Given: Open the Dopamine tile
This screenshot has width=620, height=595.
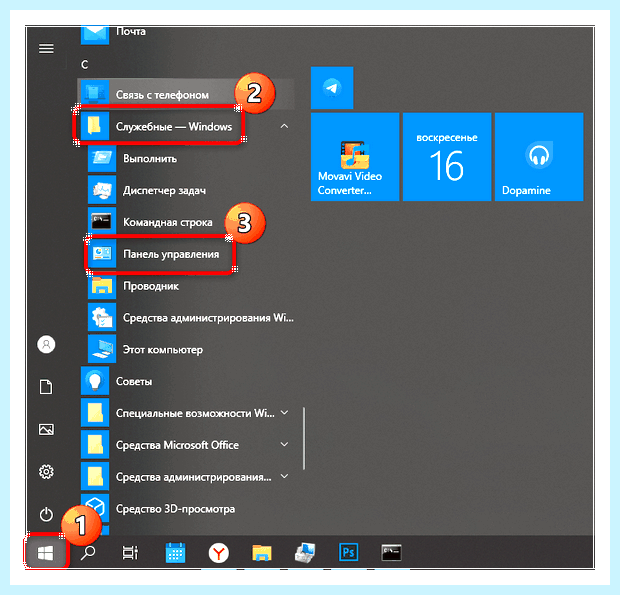Looking at the screenshot, I should tap(539, 157).
